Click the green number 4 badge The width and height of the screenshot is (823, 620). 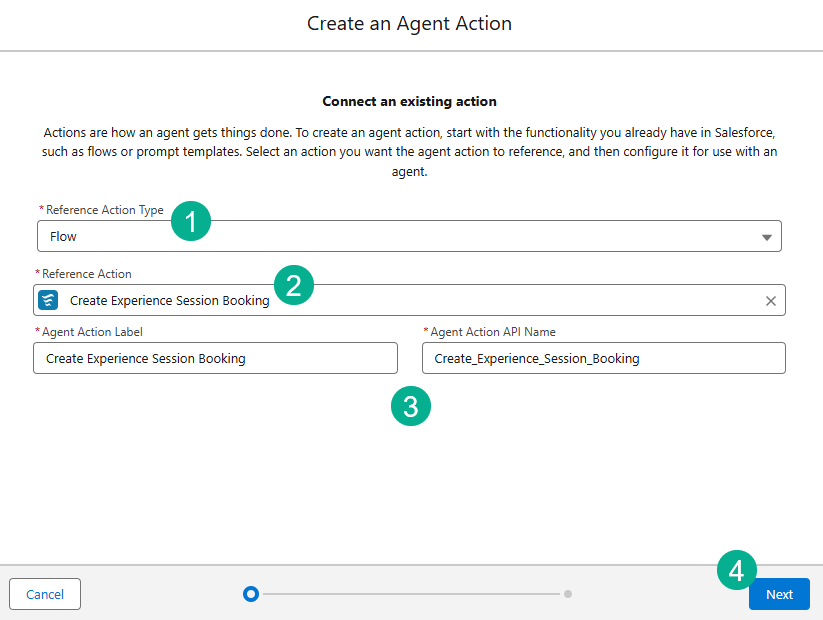coord(737,570)
